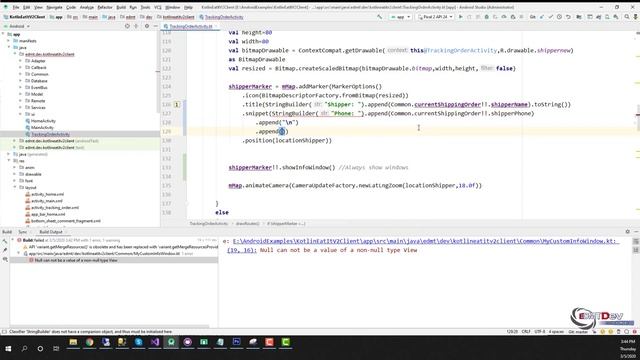Collapse the ui package
Image resolution: width=640 pixels, height=360 pixels.
point(20,114)
